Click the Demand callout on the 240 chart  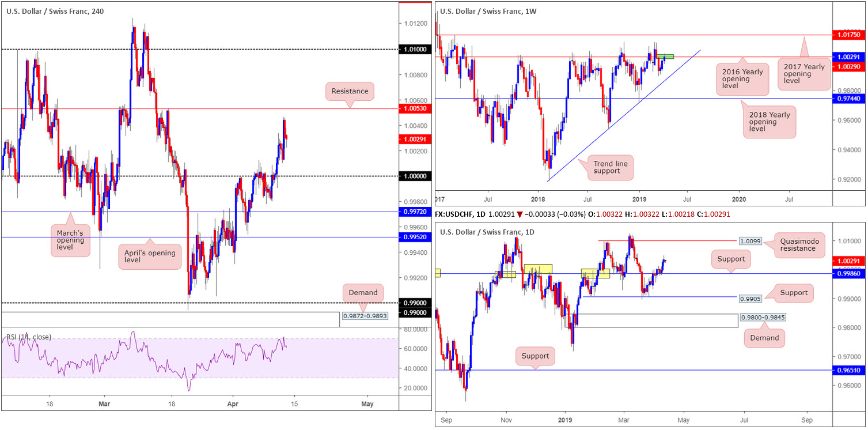pos(363,292)
